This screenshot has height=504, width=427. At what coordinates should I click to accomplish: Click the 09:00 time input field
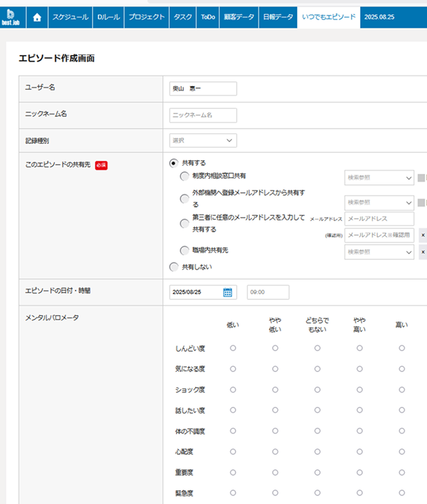(268, 293)
